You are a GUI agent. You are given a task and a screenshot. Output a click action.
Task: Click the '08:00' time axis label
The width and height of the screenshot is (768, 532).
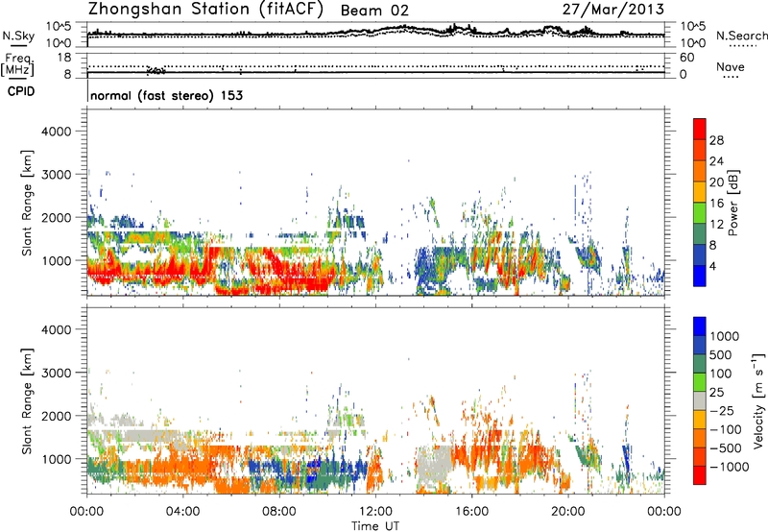pyautogui.click(x=279, y=512)
